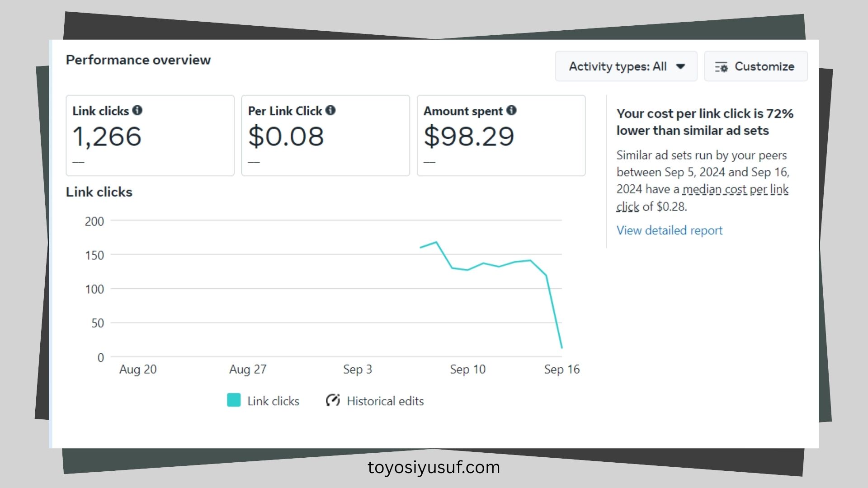Click the info icon next to Per Link Click
This screenshot has width=868, height=488.
point(330,110)
